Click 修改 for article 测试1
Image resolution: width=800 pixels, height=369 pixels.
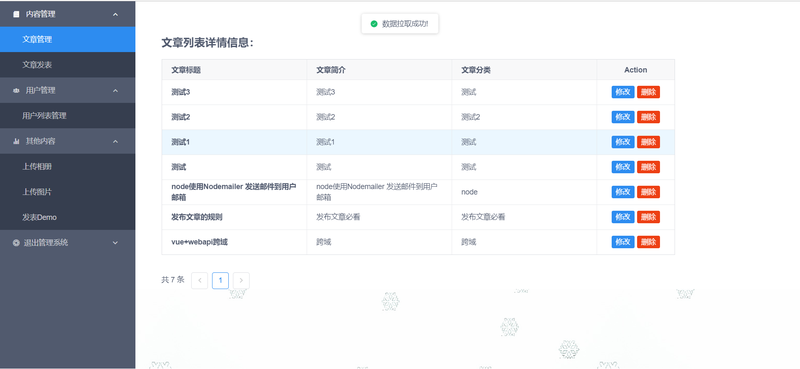click(x=623, y=142)
